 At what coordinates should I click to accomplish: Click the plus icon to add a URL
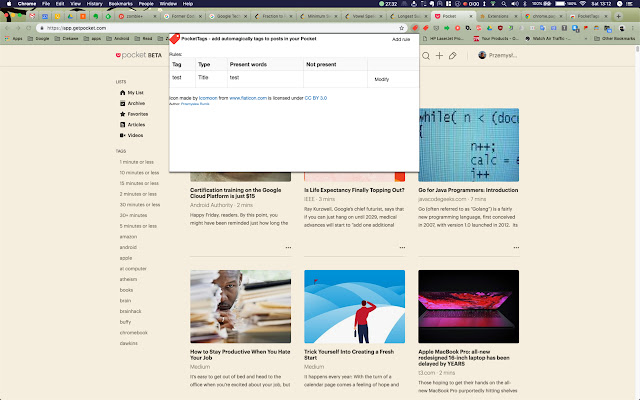(438, 56)
